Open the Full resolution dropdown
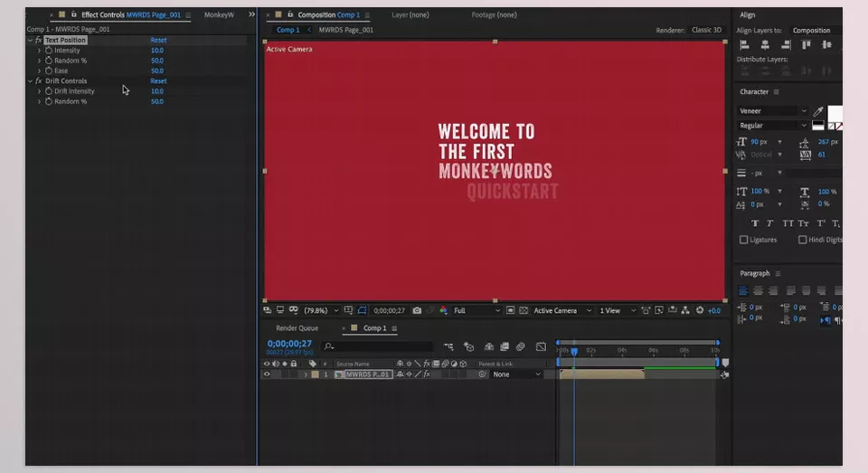This screenshot has height=473, width=868. click(x=476, y=311)
